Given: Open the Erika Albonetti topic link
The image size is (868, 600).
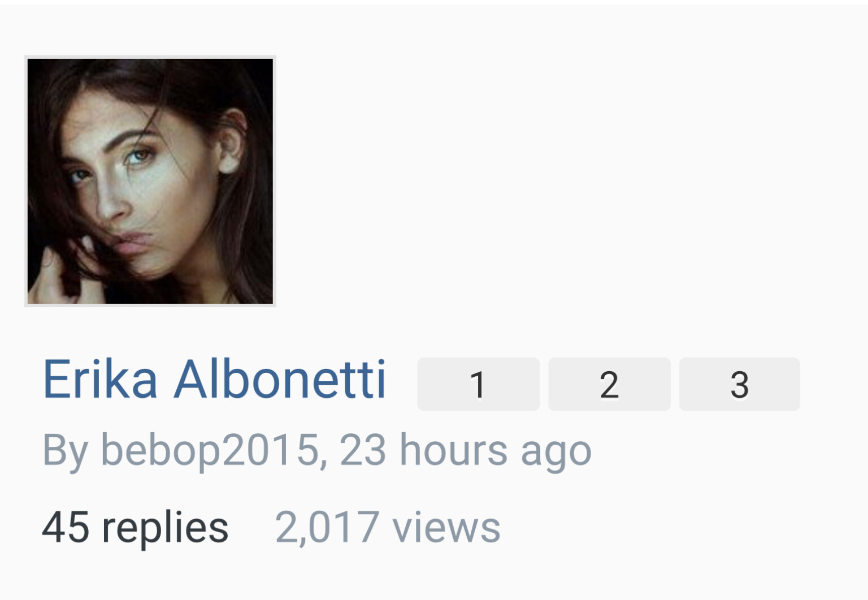Looking at the screenshot, I should pyautogui.click(x=214, y=380).
